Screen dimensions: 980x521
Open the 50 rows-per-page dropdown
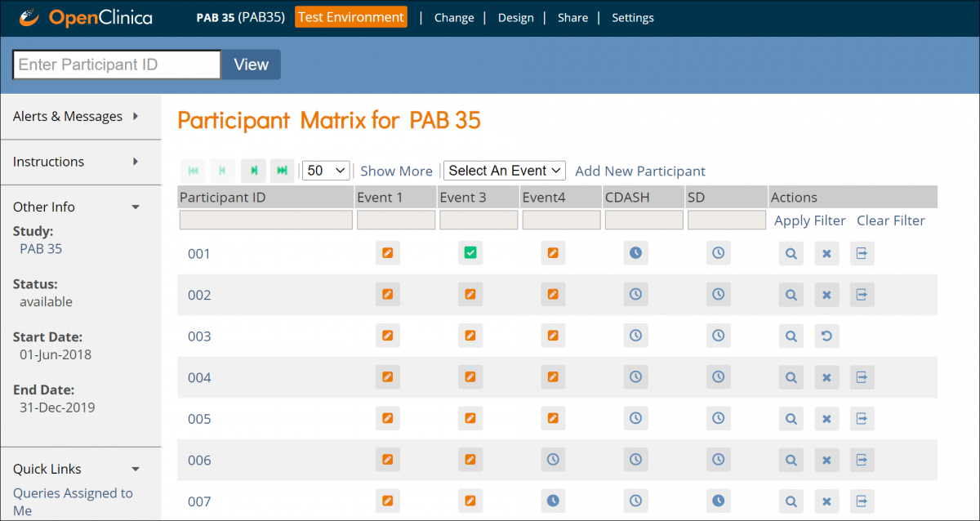pos(326,171)
